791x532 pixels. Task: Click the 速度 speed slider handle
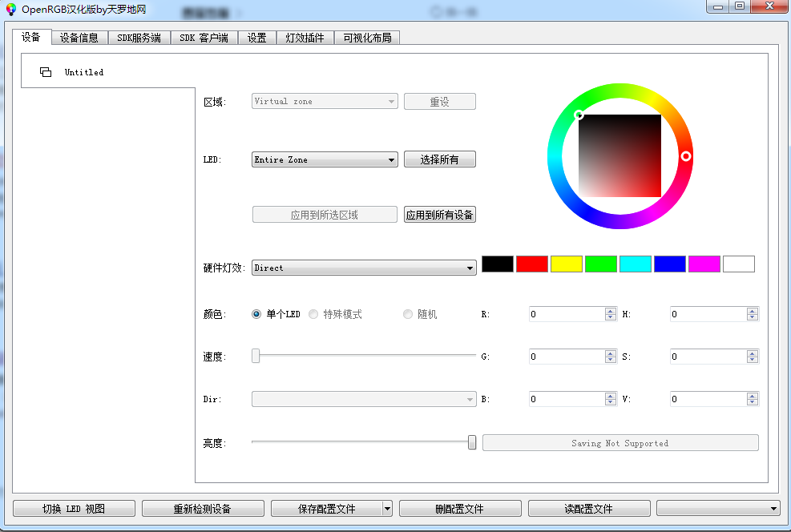pos(255,356)
